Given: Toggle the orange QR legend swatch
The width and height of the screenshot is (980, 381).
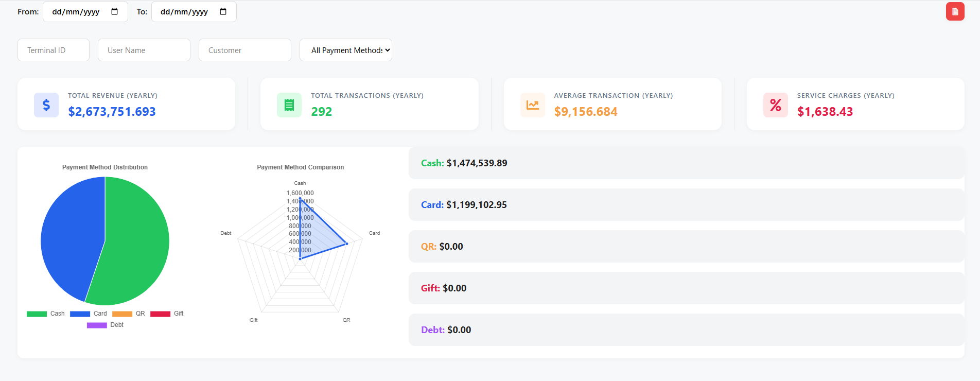Looking at the screenshot, I should coord(122,314).
